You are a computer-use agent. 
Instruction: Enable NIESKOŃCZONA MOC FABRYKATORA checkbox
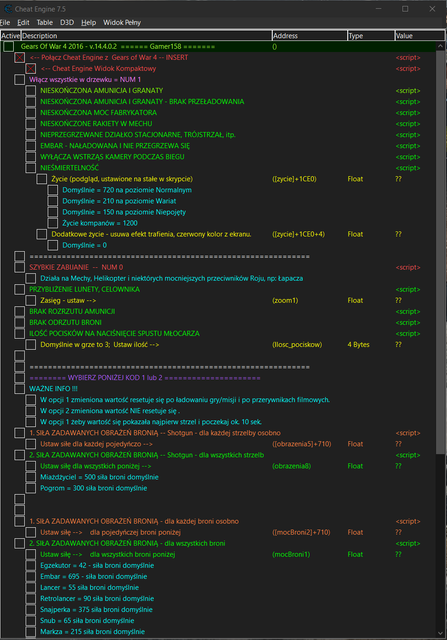pos(31,113)
